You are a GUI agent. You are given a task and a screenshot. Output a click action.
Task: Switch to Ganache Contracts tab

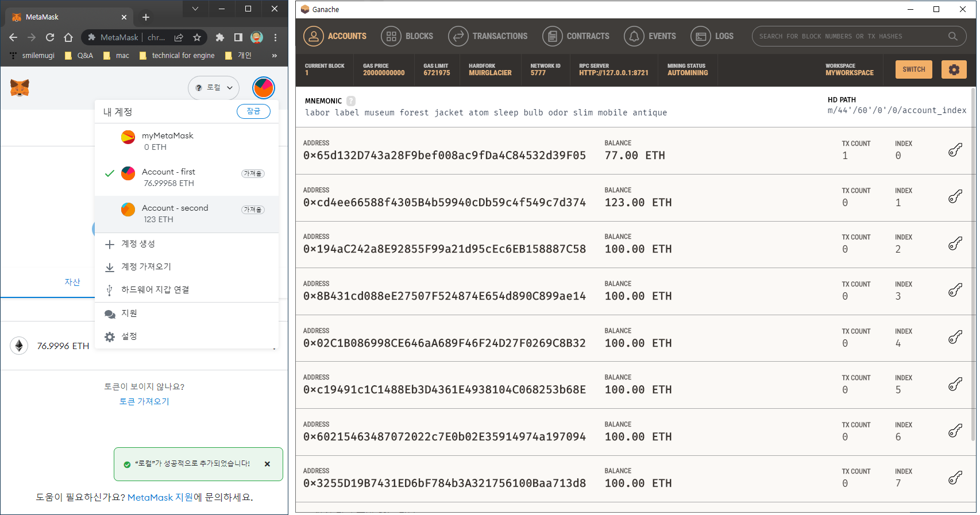point(576,36)
